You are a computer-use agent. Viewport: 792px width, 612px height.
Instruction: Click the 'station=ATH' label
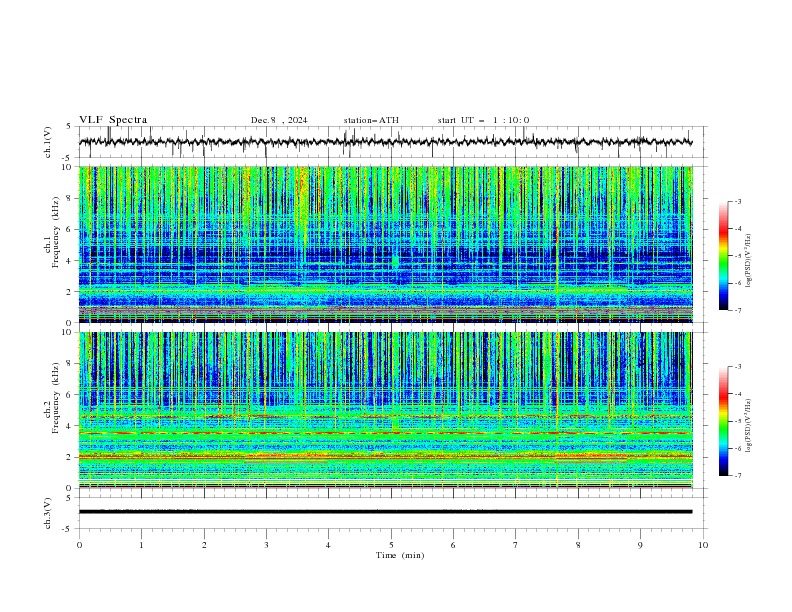click(x=371, y=120)
